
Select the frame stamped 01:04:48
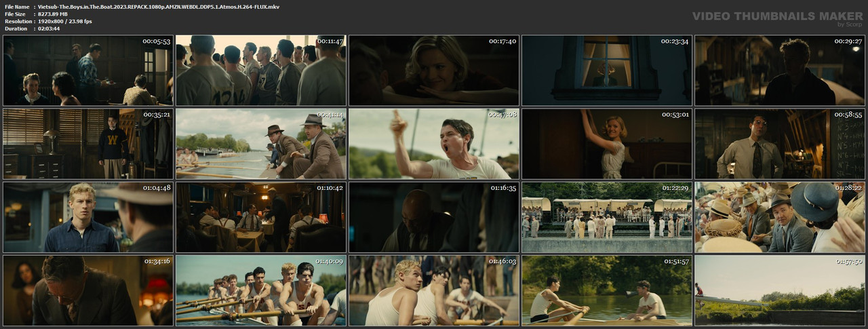[88, 217]
